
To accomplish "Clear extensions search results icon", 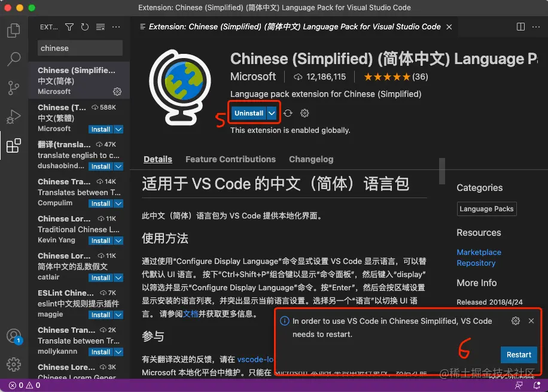I will point(101,27).
